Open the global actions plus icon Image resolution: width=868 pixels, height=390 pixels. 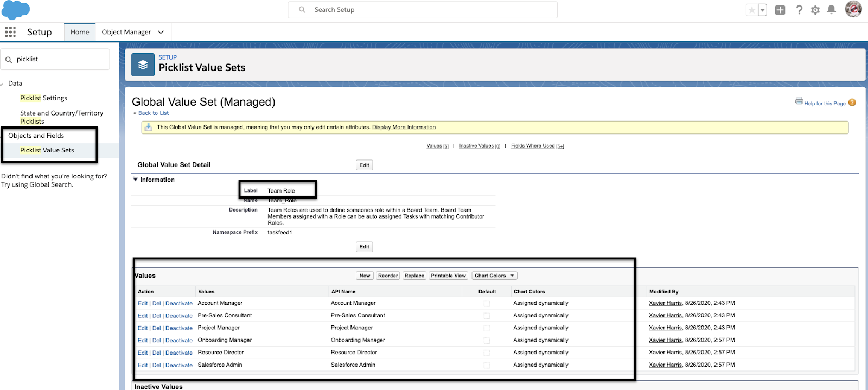pyautogui.click(x=780, y=10)
